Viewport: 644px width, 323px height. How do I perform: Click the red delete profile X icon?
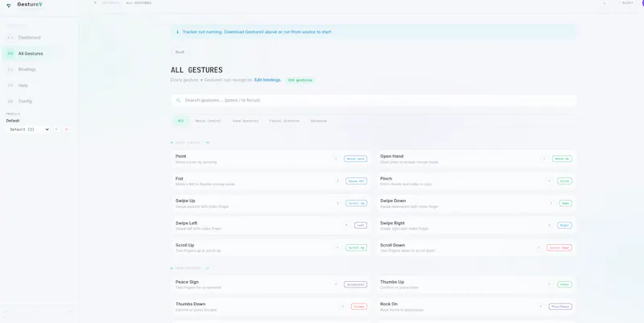[x=66, y=130]
